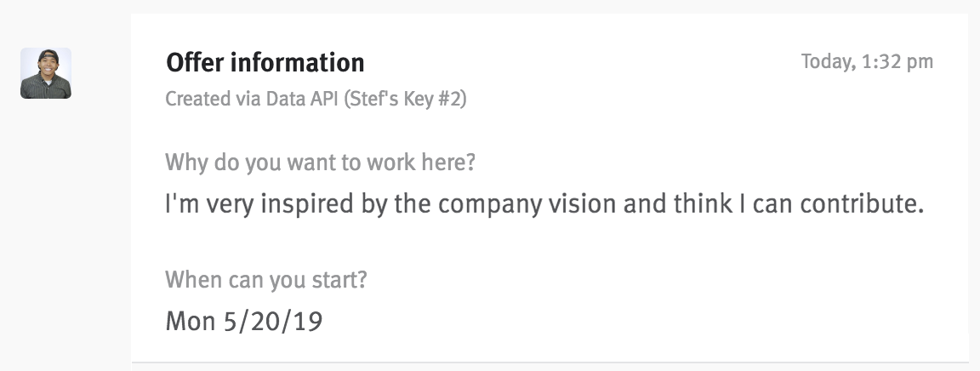Click the "Today, 1:32 pm" timestamp
Viewport: 980px width, 371px height.
point(867,61)
